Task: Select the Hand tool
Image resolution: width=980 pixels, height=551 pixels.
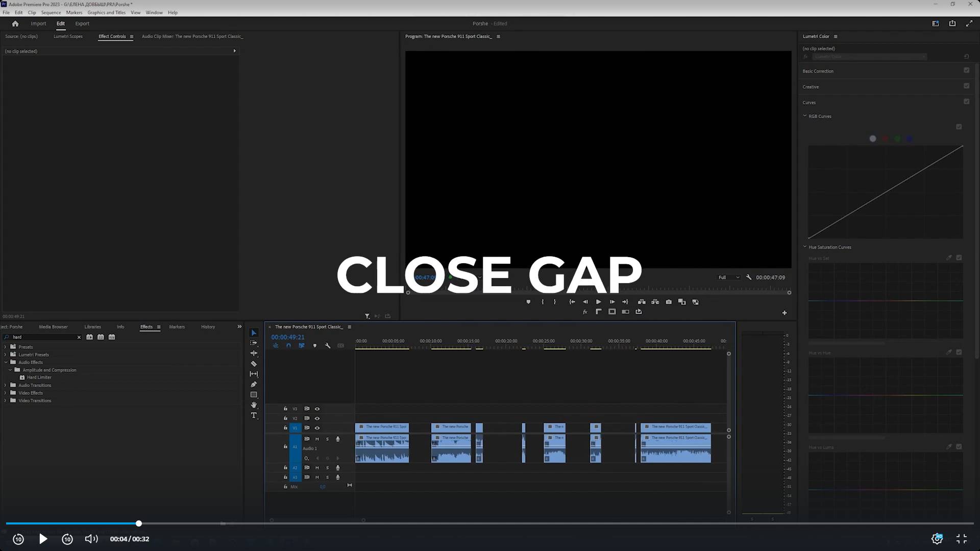Action: coord(254,405)
